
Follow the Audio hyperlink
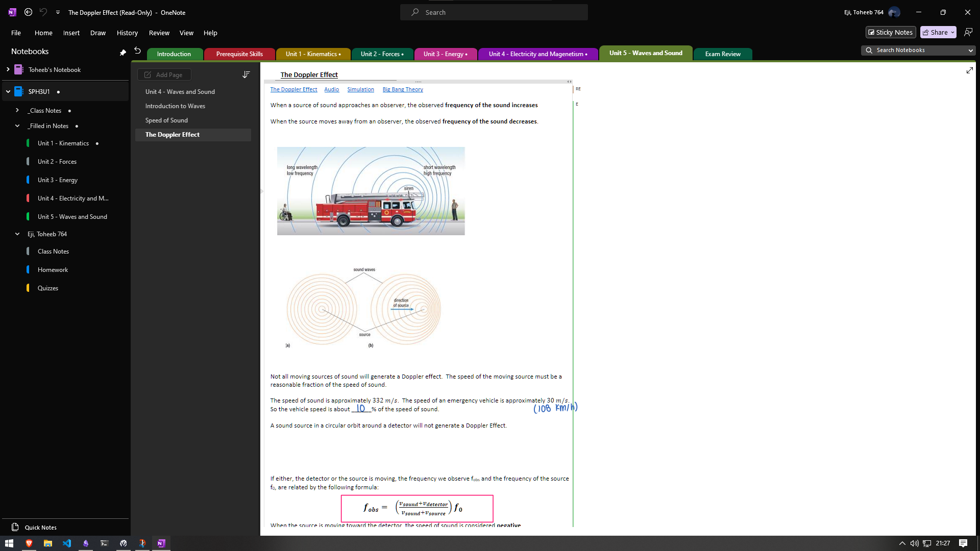pos(331,89)
